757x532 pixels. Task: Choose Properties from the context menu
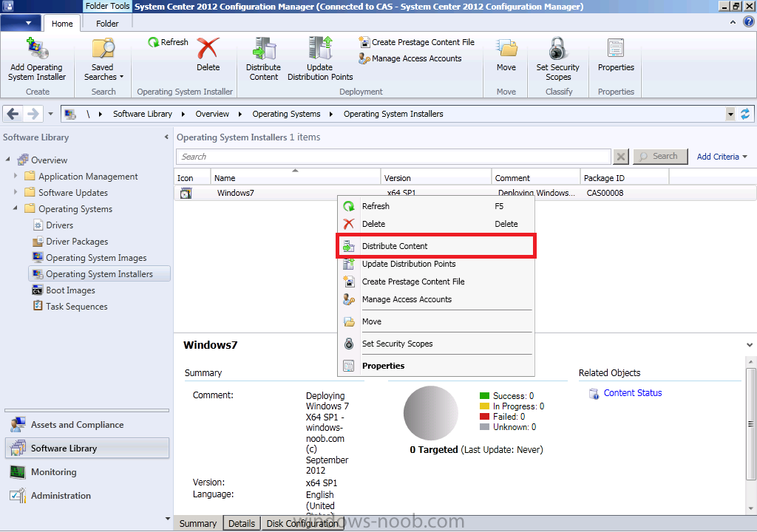(x=436, y=366)
